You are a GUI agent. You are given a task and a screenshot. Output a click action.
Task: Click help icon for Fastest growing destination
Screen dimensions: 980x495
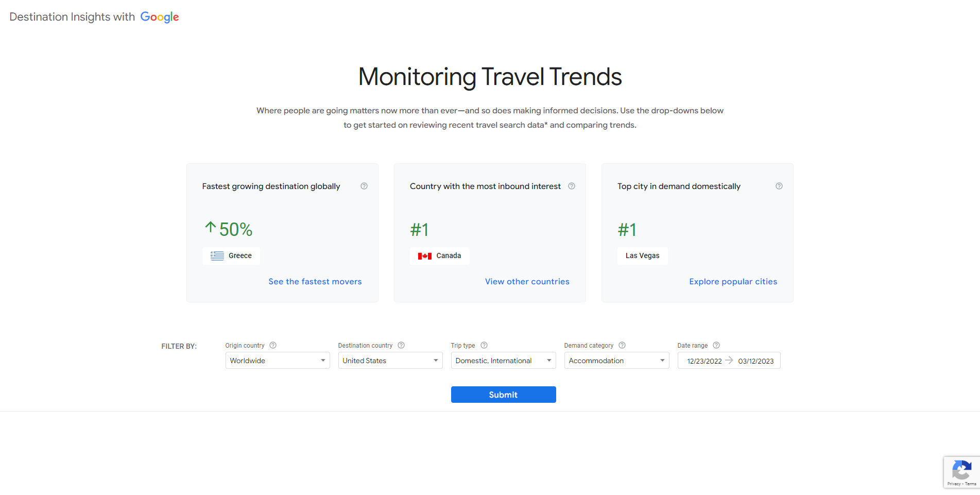click(364, 186)
